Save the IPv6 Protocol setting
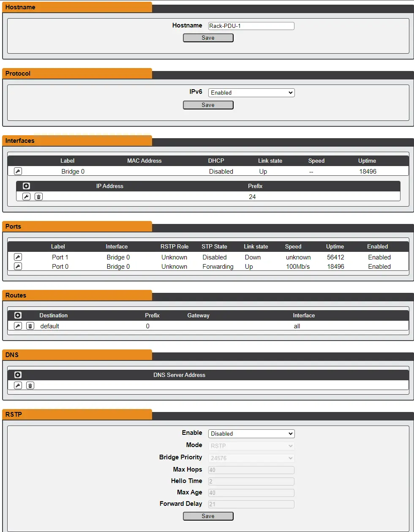 208,105
